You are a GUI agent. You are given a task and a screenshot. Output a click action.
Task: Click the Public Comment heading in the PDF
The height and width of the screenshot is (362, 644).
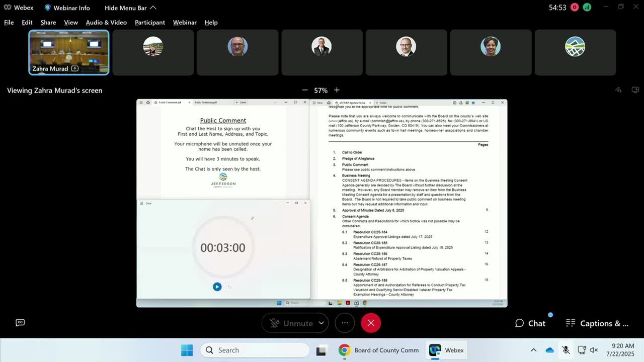coord(223,121)
